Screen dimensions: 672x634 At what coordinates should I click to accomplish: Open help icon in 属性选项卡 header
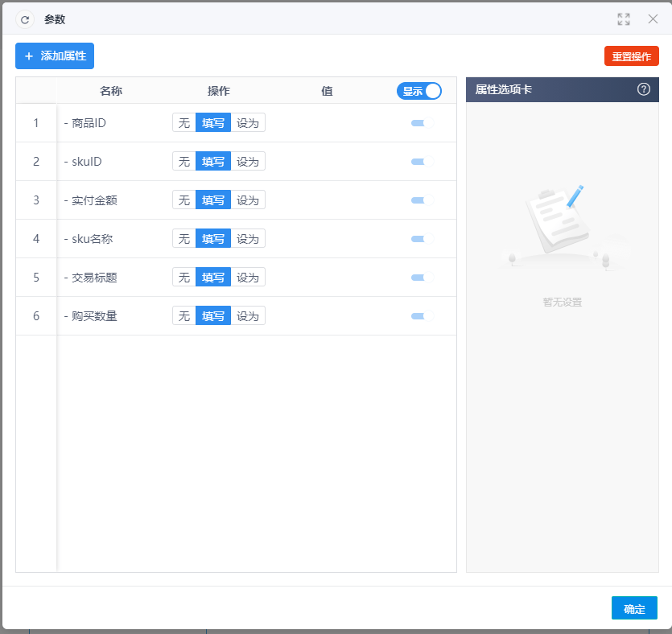point(643,89)
